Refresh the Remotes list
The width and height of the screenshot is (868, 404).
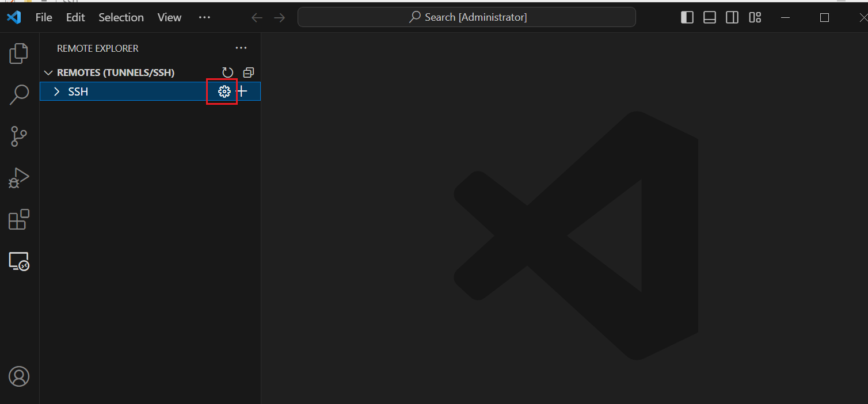(228, 73)
